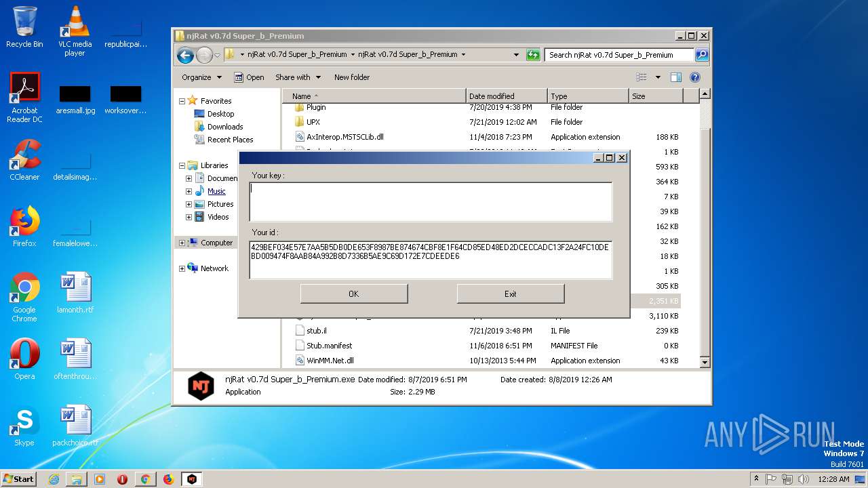Screen dimensions: 868x488
Task: Click the Explorer forward arrow button
Action: click(204, 55)
